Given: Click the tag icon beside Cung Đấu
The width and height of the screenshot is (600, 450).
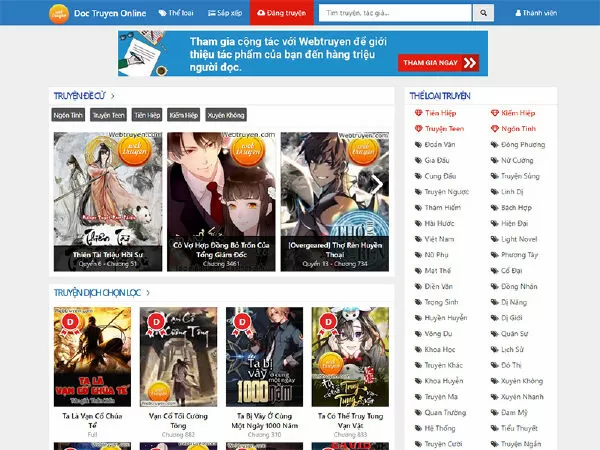Looking at the screenshot, I should (x=418, y=176).
